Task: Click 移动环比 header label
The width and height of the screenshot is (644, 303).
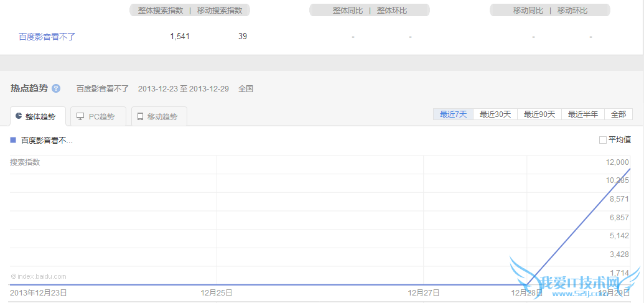Action: pos(572,11)
